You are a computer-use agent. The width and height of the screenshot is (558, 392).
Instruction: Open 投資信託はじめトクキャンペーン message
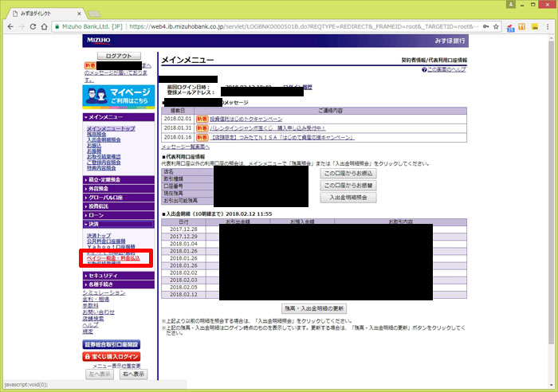246,119
